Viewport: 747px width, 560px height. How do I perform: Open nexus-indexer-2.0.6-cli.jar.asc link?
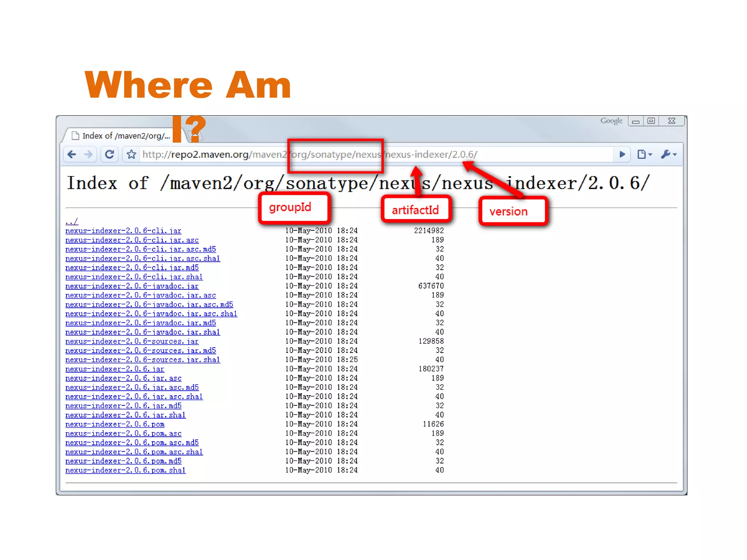[132, 240]
